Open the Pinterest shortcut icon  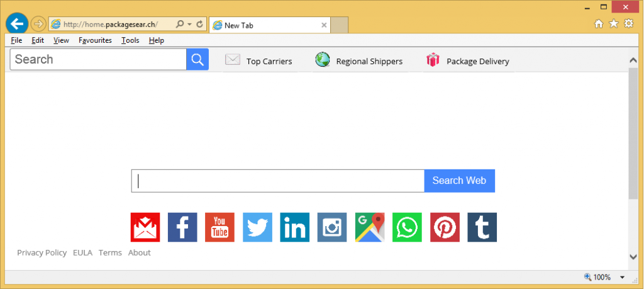coord(445,227)
